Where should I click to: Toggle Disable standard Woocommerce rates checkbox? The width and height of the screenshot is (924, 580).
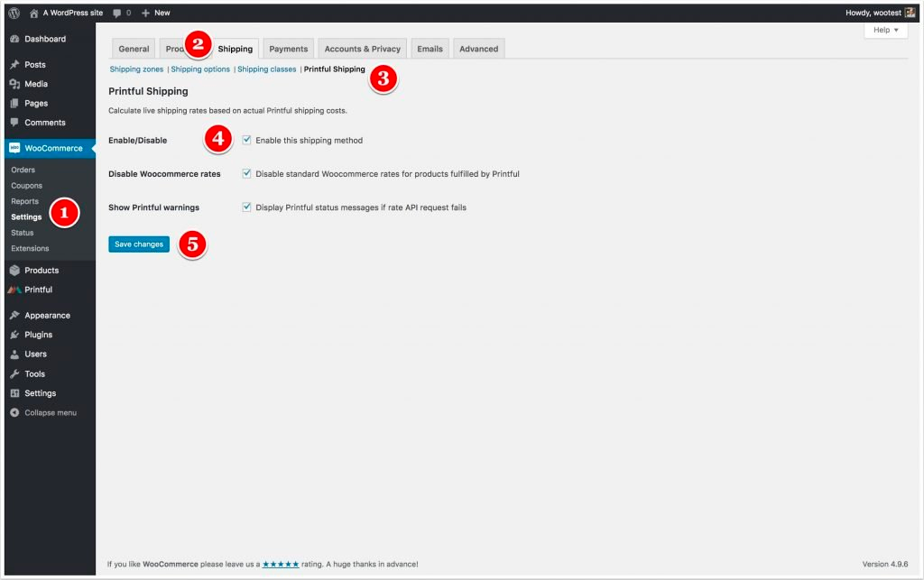(x=247, y=174)
